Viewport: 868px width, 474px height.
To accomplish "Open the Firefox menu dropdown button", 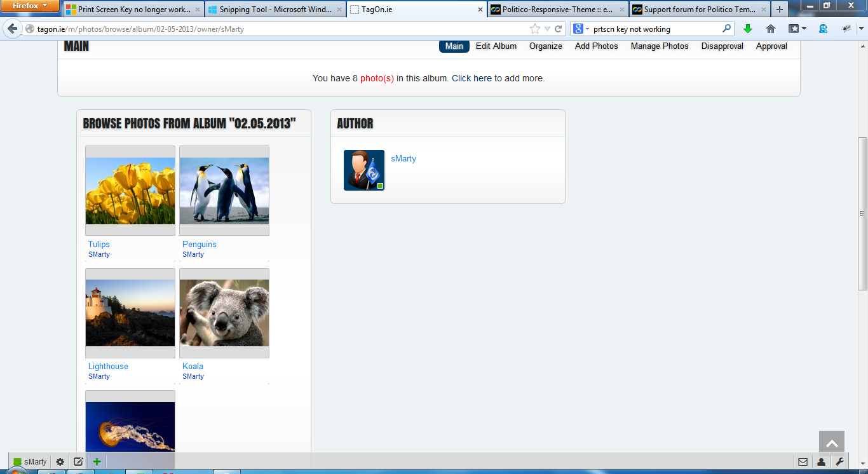I will [x=31, y=6].
